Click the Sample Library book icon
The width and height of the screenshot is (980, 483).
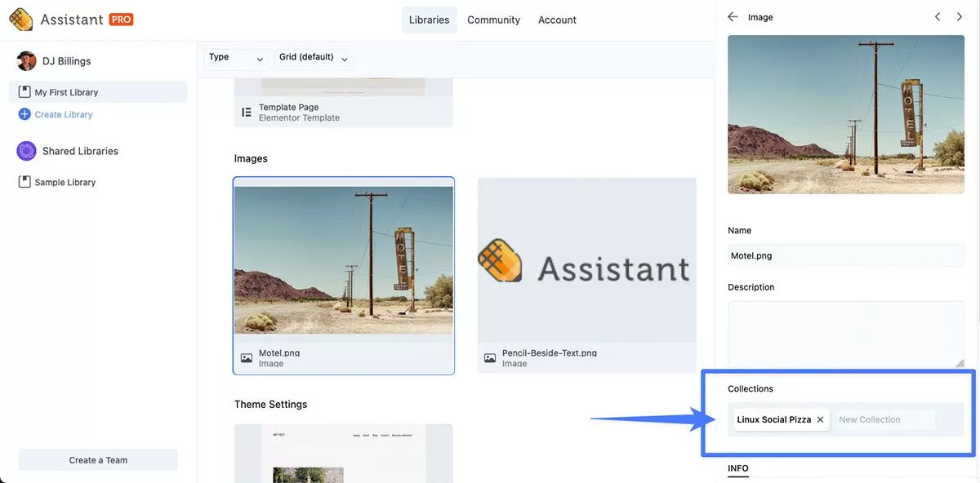[24, 182]
